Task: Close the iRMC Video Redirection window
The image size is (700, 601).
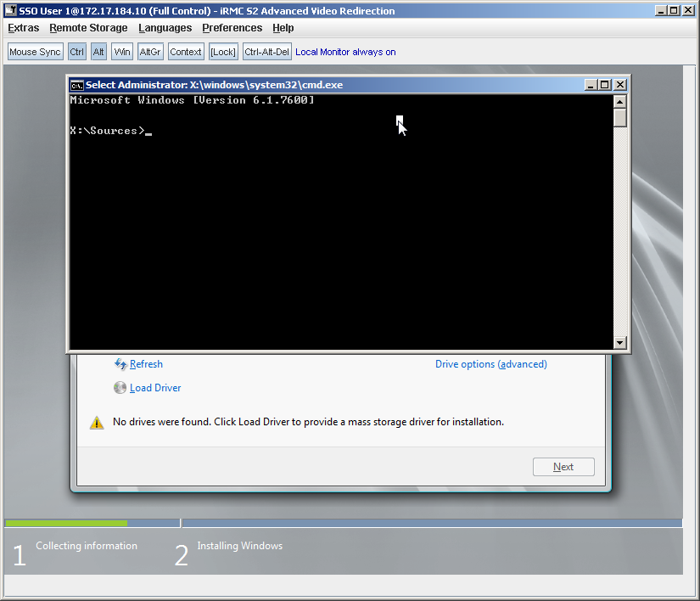Action: click(x=688, y=10)
